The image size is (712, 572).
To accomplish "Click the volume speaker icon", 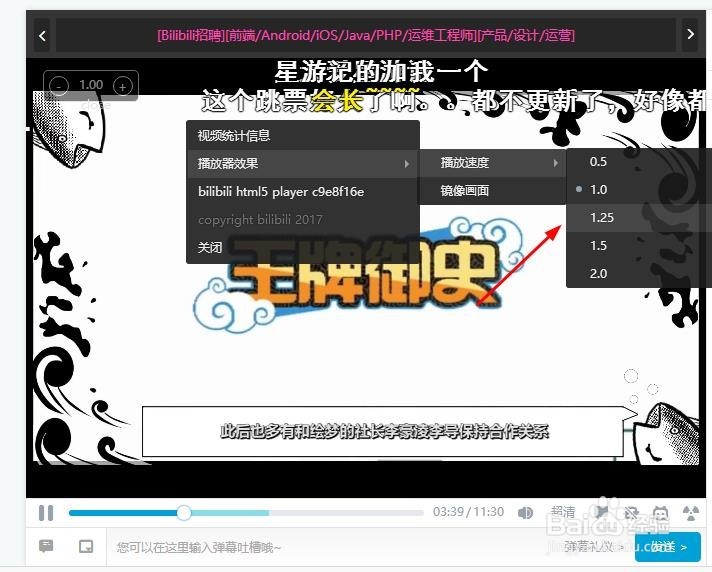I will 525,513.
